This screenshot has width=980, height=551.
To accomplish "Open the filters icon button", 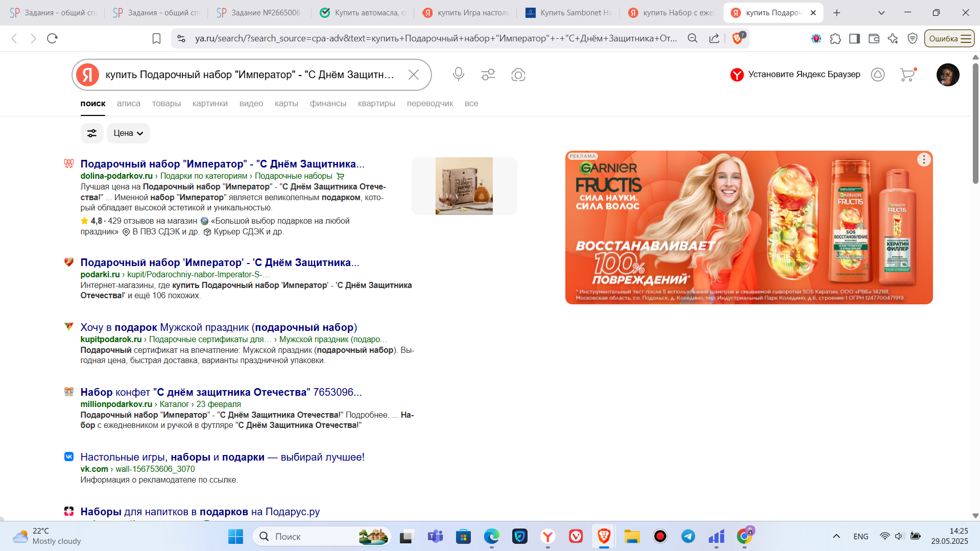I will click(x=92, y=133).
